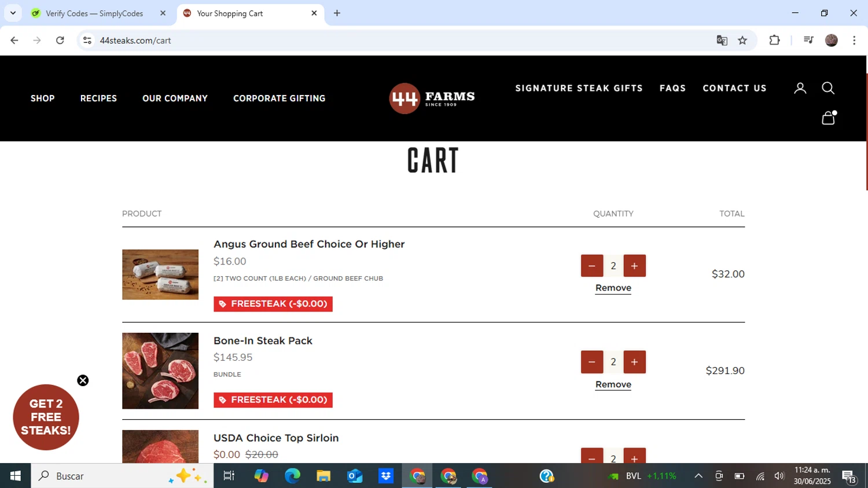Open the Our Company menu

click(175, 98)
